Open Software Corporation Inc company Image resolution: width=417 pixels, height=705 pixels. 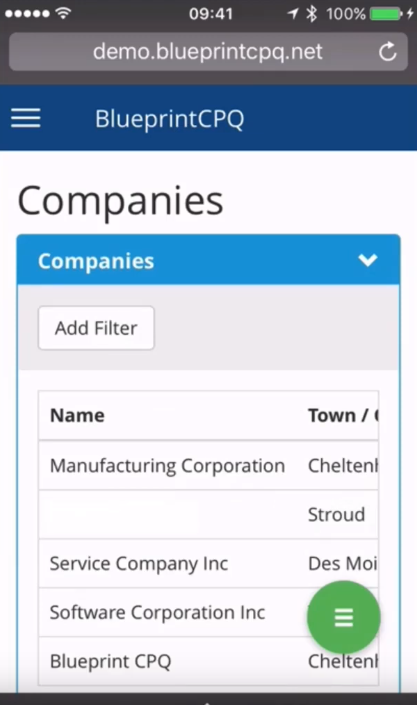click(157, 612)
